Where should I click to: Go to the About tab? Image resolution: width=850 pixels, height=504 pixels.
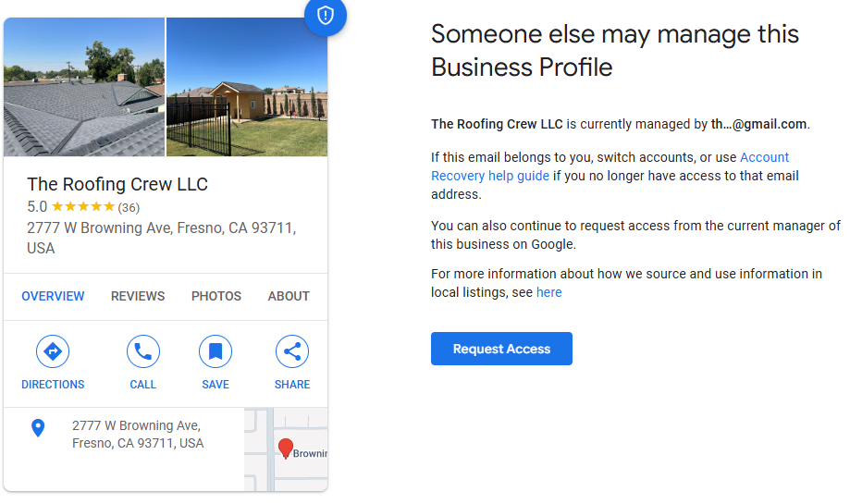click(289, 296)
